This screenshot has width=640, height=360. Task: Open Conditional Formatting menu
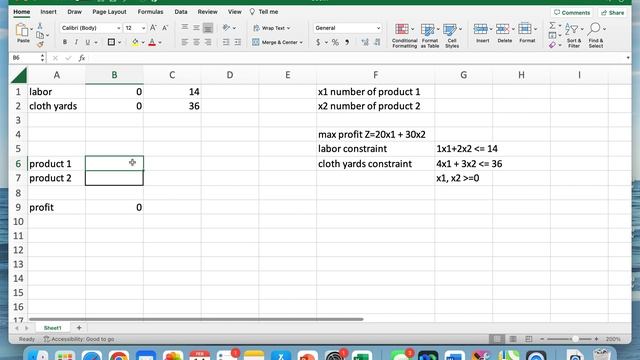(404, 36)
